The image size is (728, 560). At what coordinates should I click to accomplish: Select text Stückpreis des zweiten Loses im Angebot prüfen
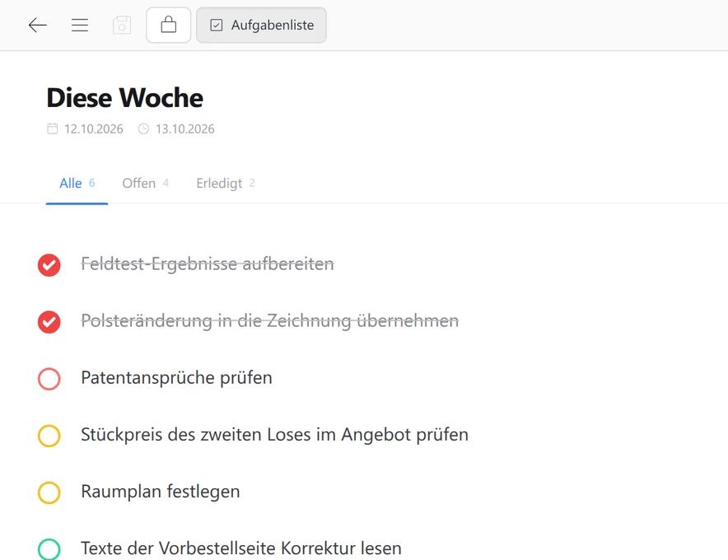pyautogui.click(x=274, y=435)
